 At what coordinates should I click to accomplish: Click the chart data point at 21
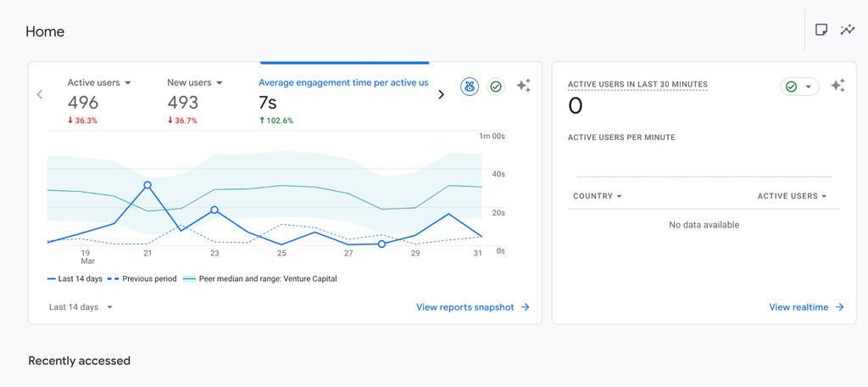147,185
